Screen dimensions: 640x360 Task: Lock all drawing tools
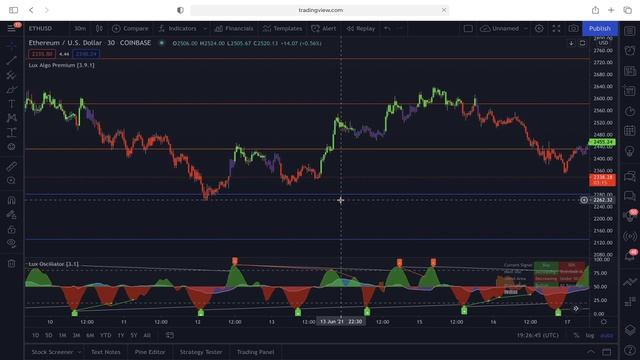click(11, 229)
